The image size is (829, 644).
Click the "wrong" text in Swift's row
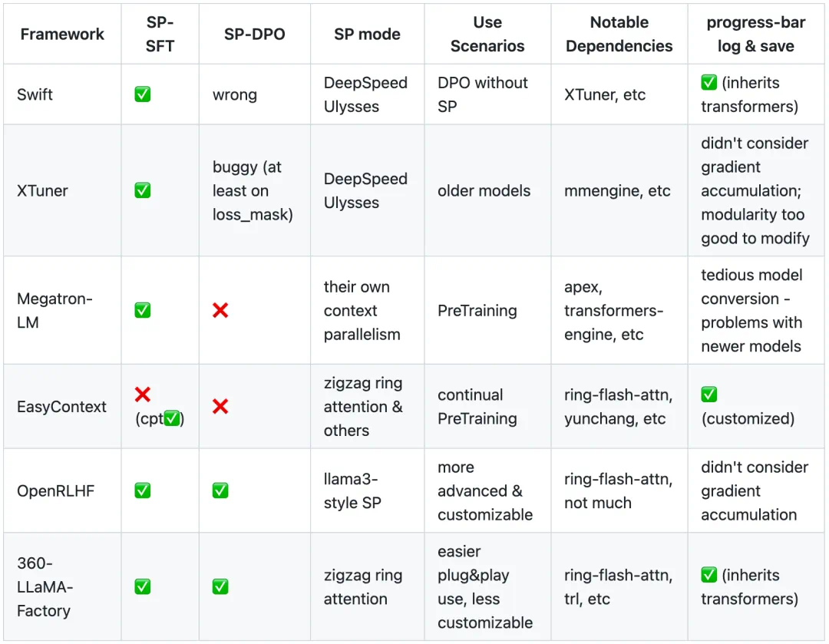pyautogui.click(x=235, y=94)
